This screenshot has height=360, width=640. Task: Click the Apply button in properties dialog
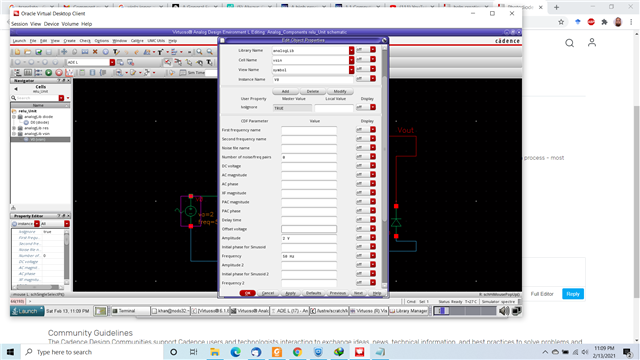290,293
